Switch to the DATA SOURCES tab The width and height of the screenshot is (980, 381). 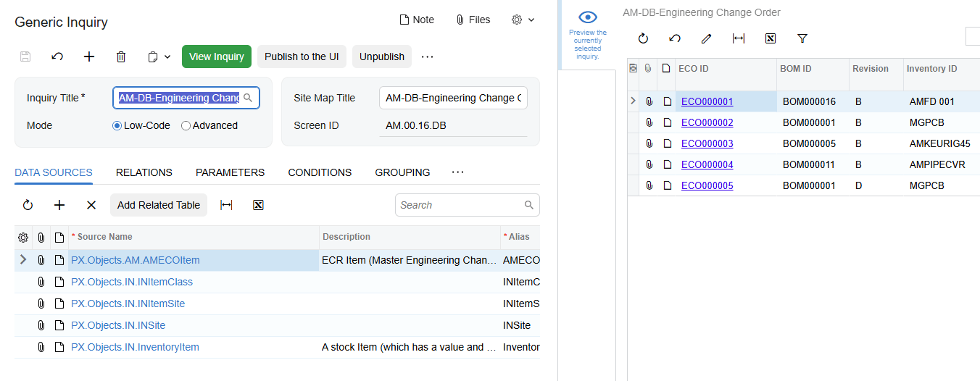(x=54, y=172)
